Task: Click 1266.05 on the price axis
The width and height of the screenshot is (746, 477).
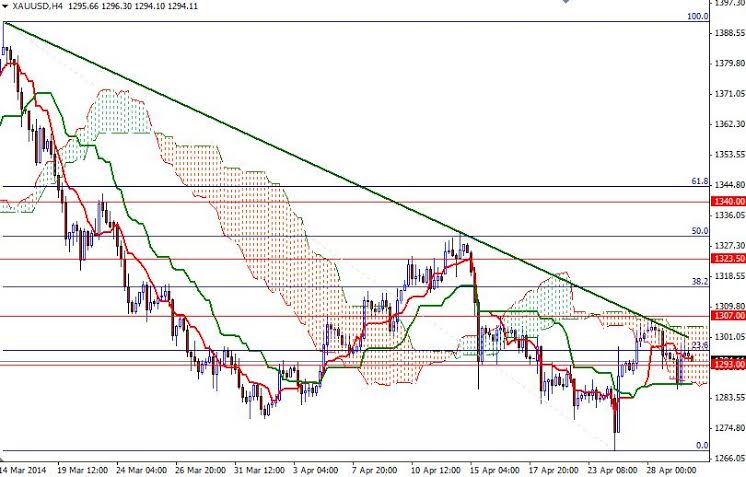Action: tap(729, 458)
